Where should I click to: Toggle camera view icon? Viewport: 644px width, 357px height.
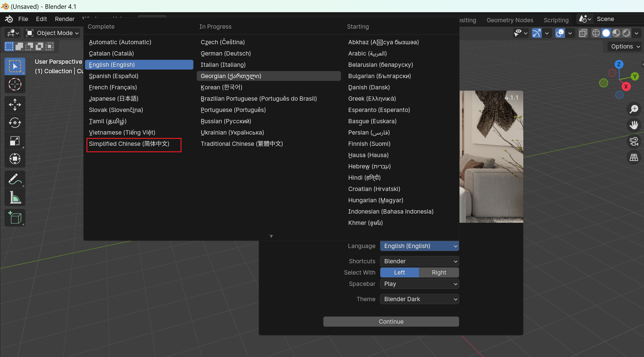pos(634,141)
